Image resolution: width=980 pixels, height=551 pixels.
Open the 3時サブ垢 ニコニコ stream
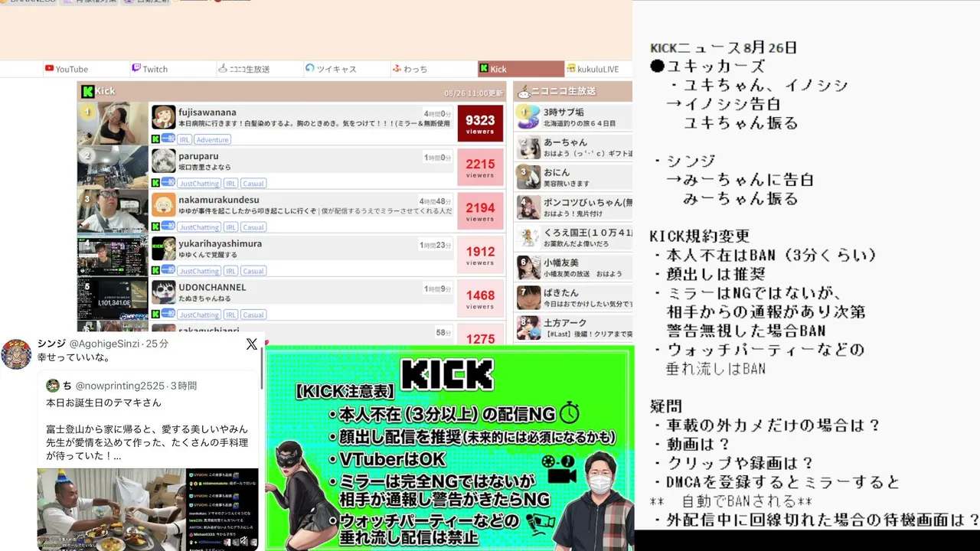tap(573, 117)
